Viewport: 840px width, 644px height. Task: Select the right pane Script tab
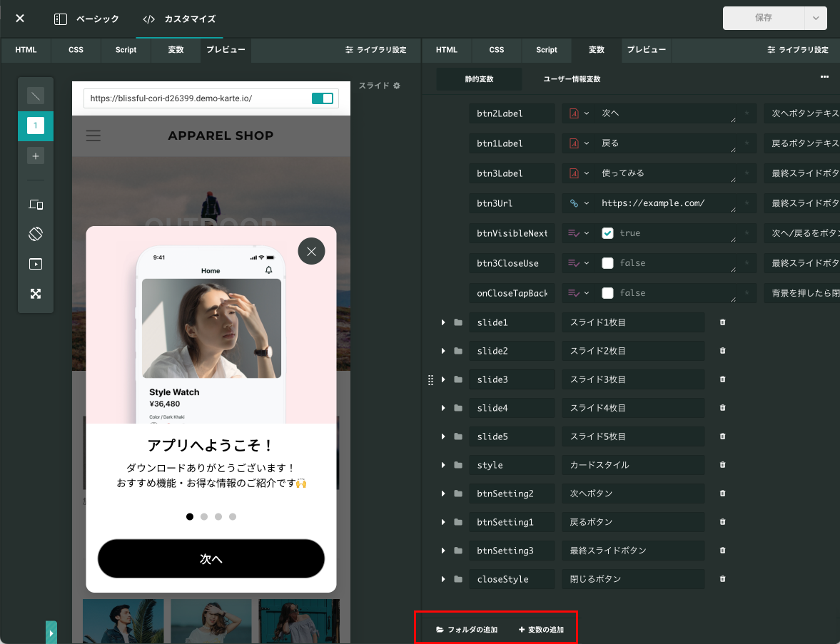click(x=547, y=50)
